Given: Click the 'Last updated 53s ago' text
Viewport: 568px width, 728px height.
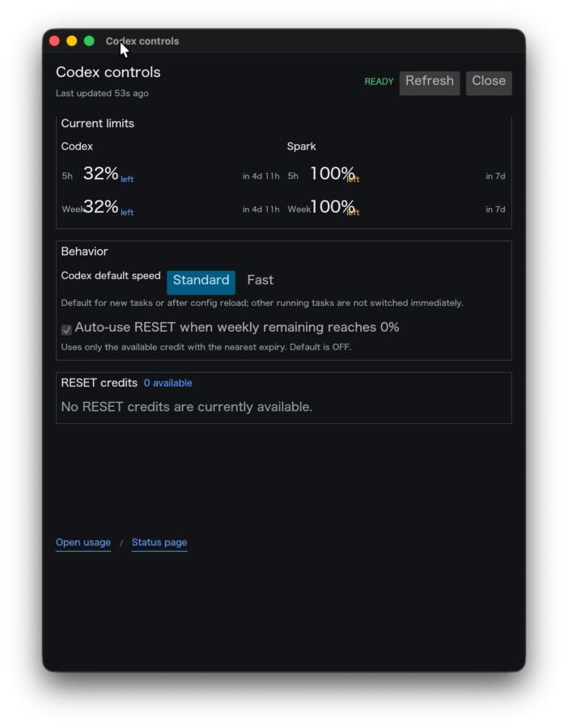Looking at the screenshot, I should pos(102,93).
